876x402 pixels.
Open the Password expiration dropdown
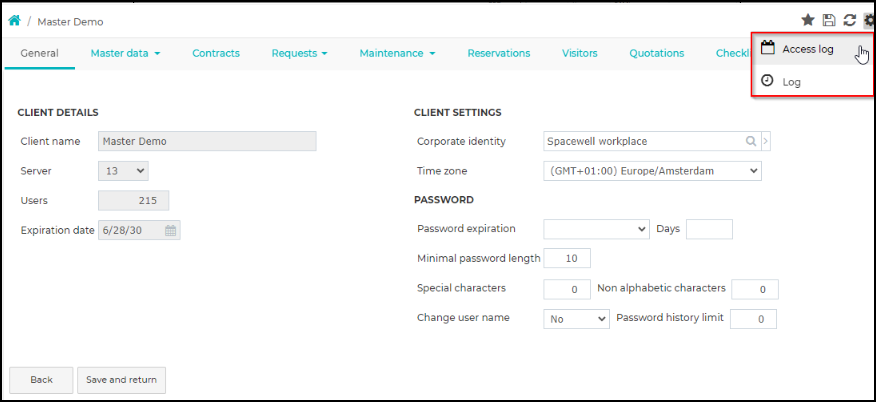[x=596, y=229]
